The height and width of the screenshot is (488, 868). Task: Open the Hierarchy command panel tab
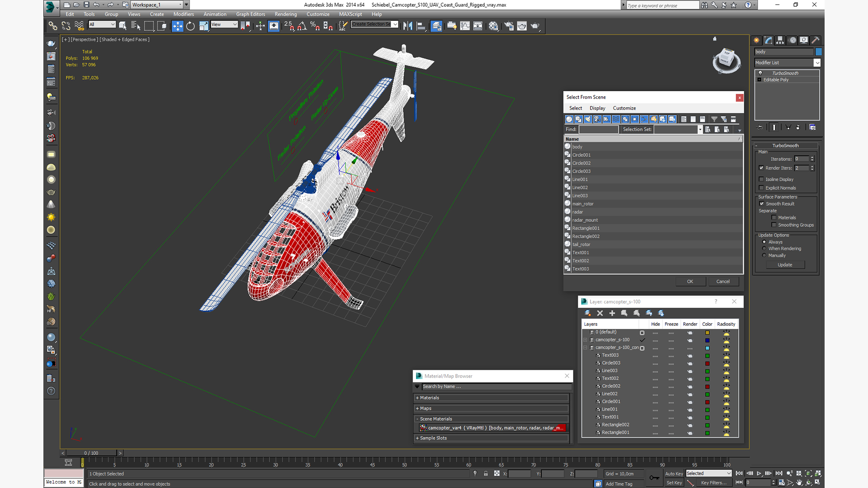tap(780, 40)
